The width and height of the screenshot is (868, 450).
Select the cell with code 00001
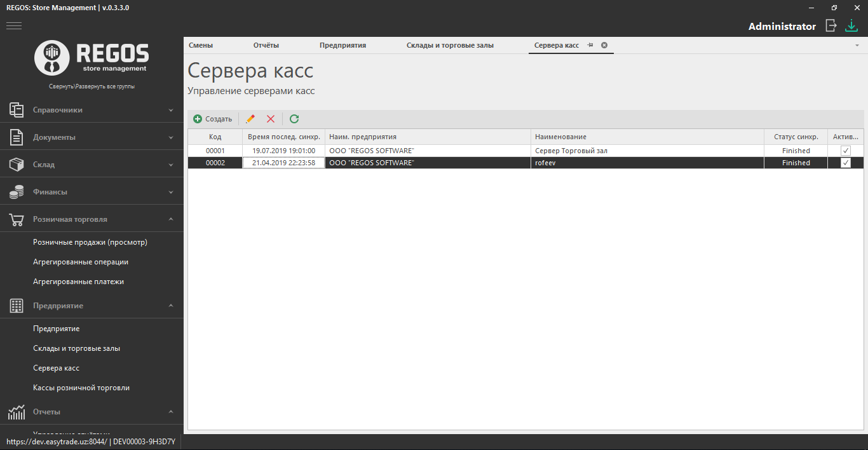point(215,151)
